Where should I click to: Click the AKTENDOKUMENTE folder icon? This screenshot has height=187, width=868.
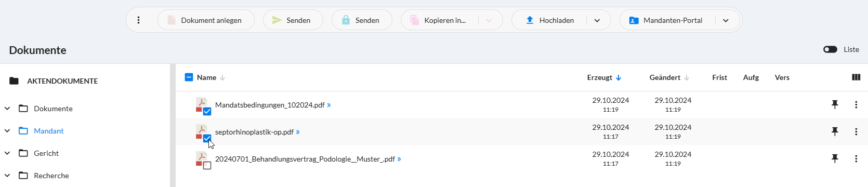[x=14, y=81]
